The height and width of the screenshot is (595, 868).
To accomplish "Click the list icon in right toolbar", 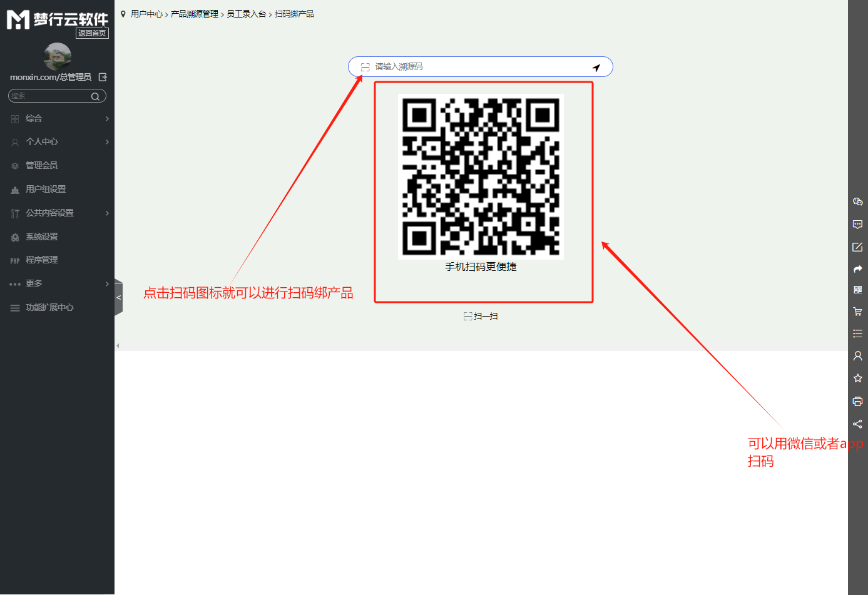I will (x=857, y=333).
